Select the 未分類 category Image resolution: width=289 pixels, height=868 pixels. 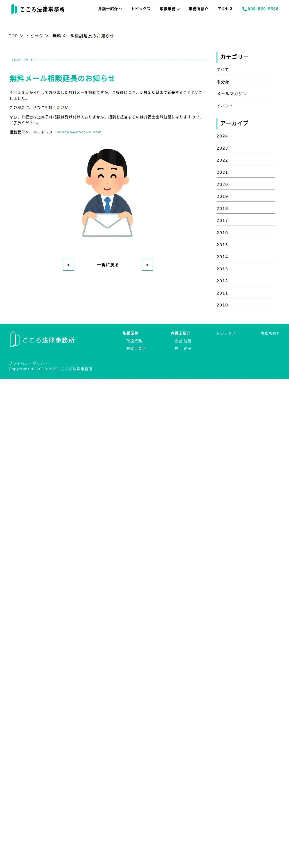tap(246, 82)
